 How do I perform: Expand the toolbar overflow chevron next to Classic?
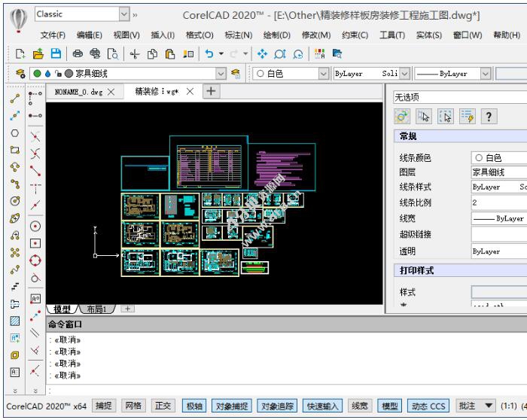135,15
